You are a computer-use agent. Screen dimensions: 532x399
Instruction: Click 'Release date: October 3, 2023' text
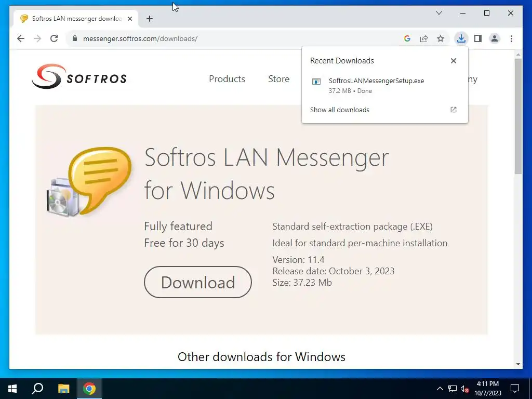coord(334,271)
